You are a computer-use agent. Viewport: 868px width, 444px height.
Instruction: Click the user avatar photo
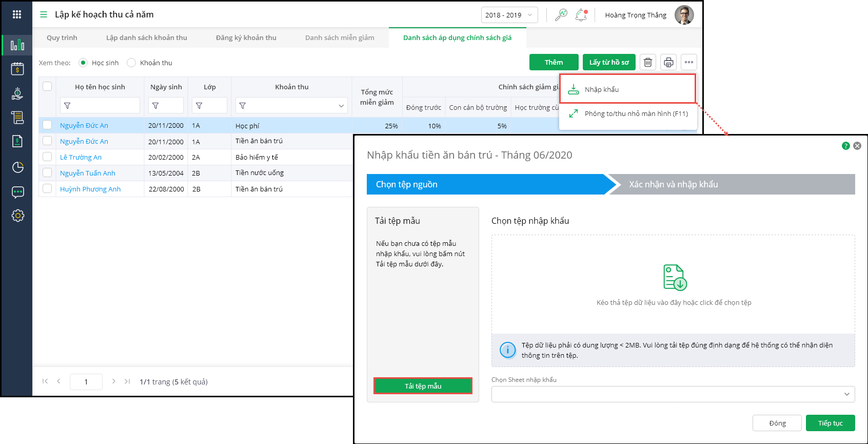pos(684,15)
